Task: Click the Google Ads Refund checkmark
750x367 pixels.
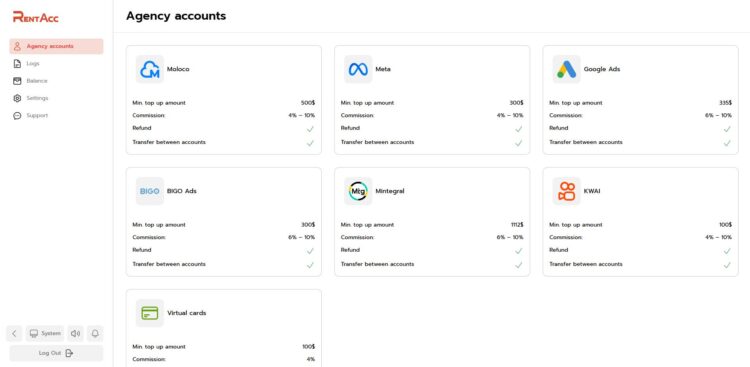Action: point(727,129)
